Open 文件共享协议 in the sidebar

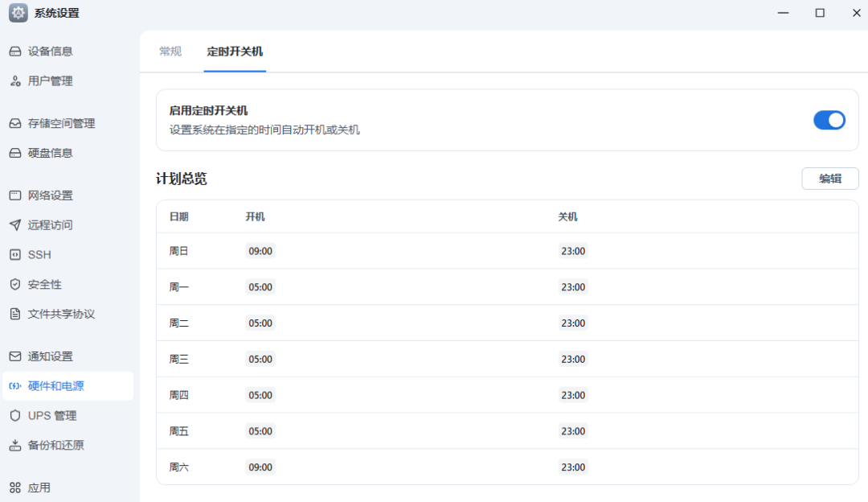[61, 314]
